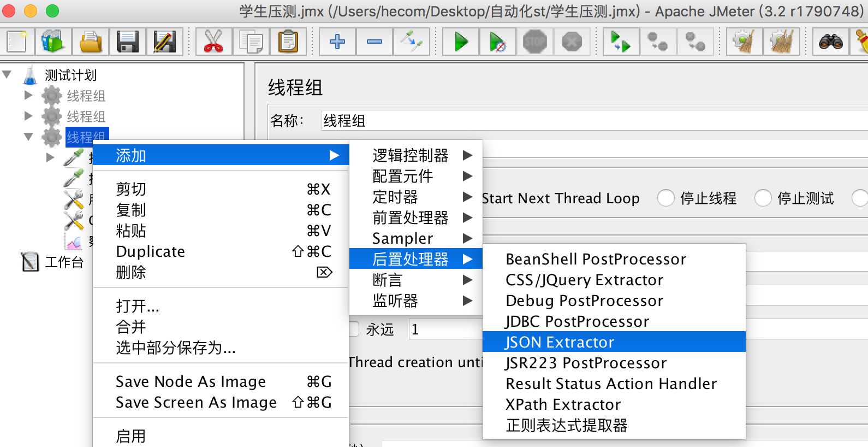The width and height of the screenshot is (868, 447).
Task: Open Search with binoculars icon
Action: (830, 42)
